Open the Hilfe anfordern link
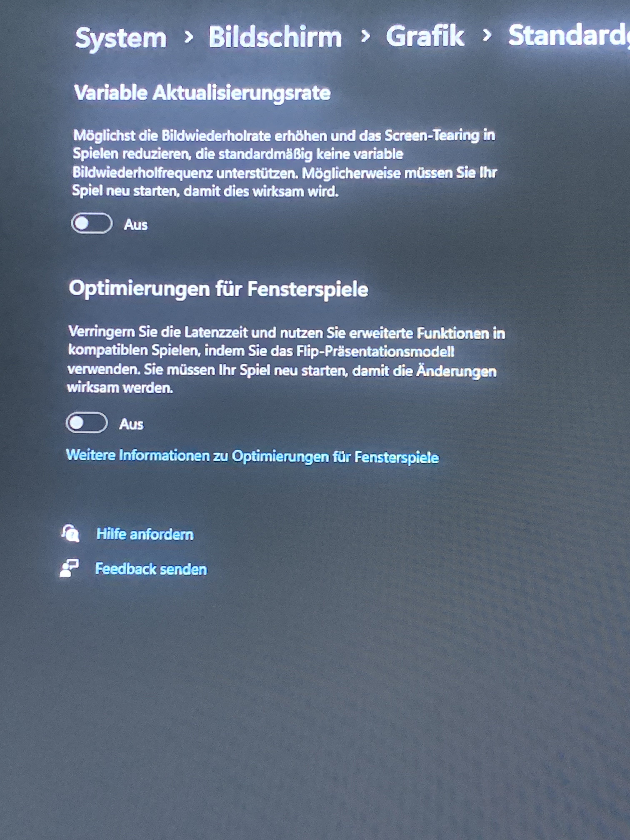Screen dimensions: 630x840 click(145, 534)
